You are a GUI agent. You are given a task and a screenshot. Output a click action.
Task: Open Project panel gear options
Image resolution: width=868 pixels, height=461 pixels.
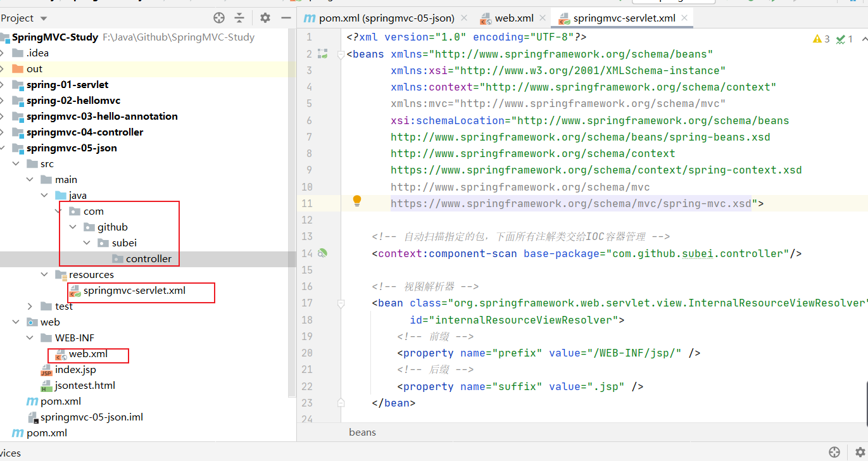click(x=265, y=18)
